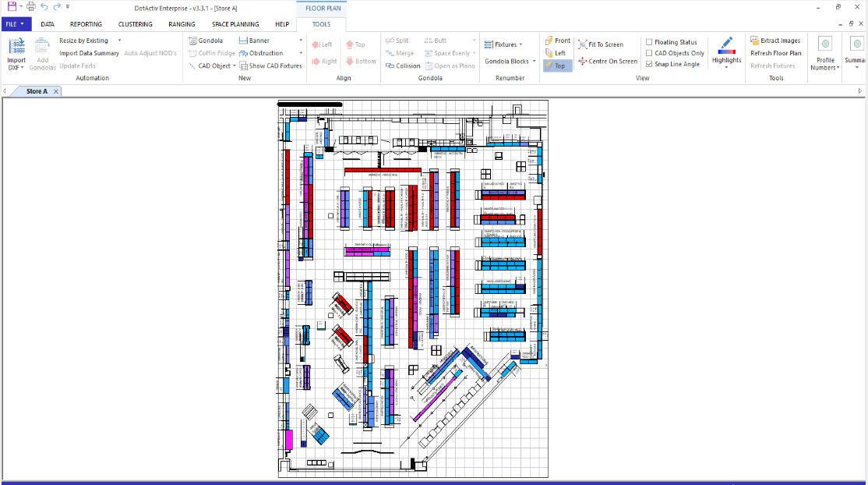Switch to Front view
The image size is (868, 485).
tap(557, 41)
